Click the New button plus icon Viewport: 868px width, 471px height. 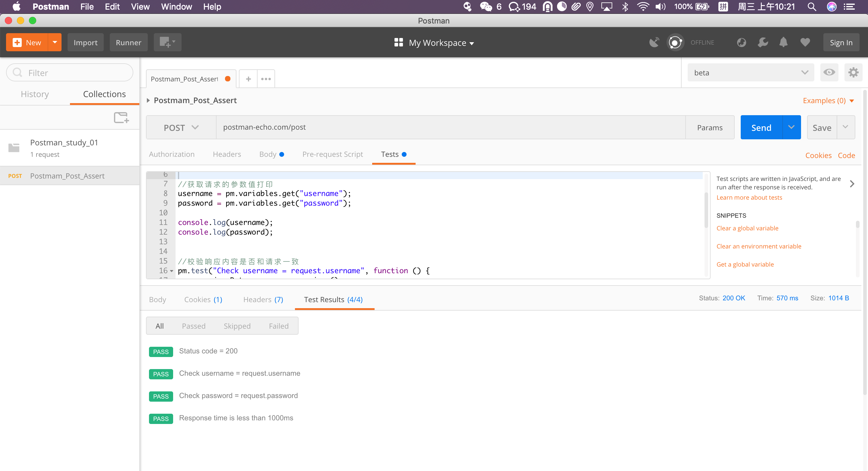pyautogui.click(x=17, y=43)
